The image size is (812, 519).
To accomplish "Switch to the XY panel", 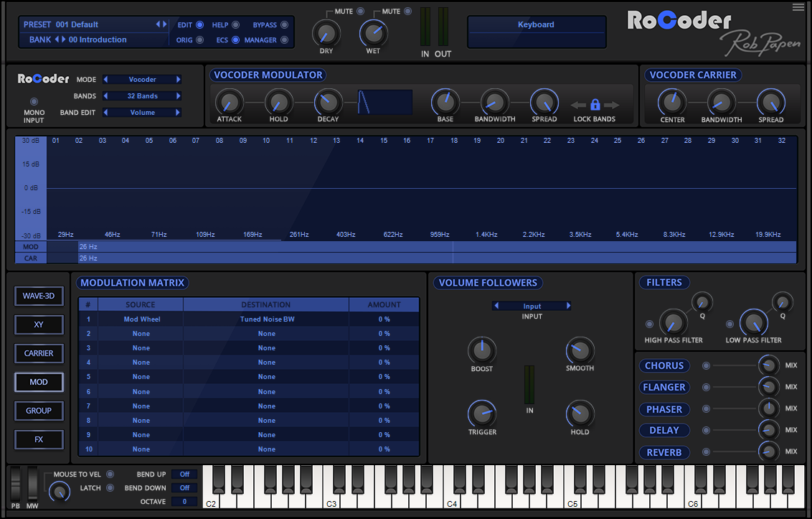I will pos(39,324).
